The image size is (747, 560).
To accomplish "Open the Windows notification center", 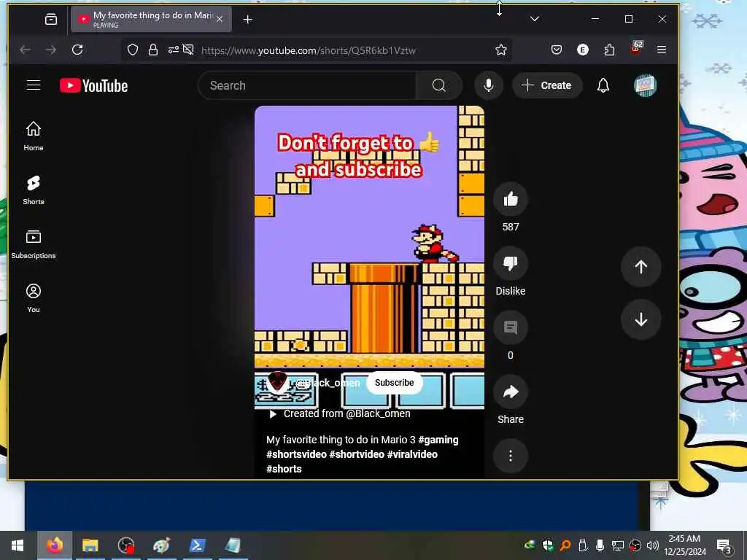I will [724, 545].
